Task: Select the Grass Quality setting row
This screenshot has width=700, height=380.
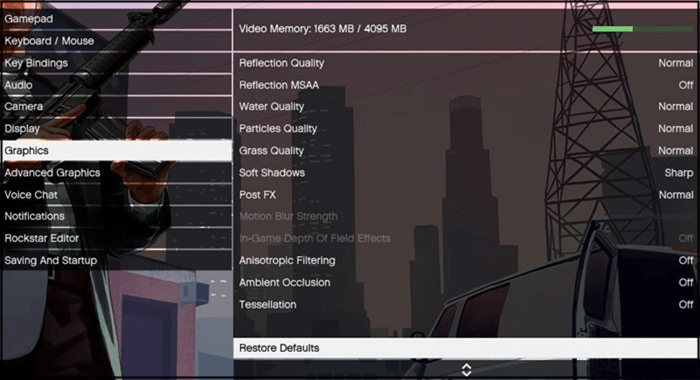Action: pos(465,150)
